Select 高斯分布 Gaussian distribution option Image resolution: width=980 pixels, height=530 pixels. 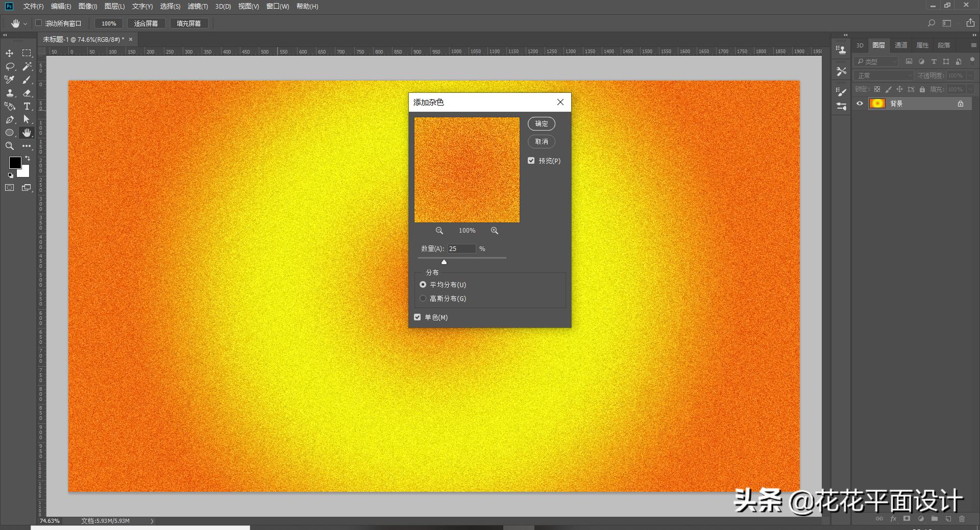click(423, 298)
